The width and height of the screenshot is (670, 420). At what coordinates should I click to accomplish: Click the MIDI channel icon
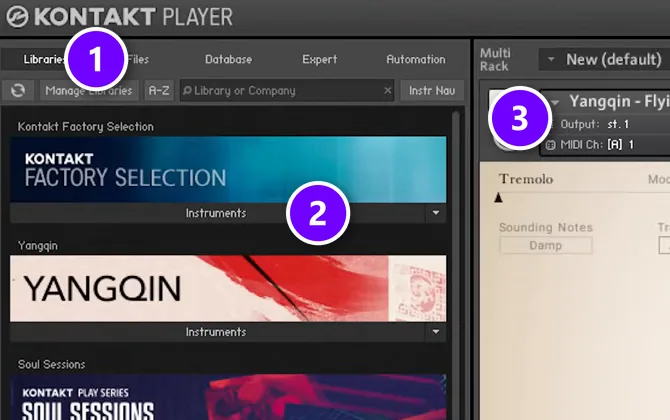[x=551, y=145]
